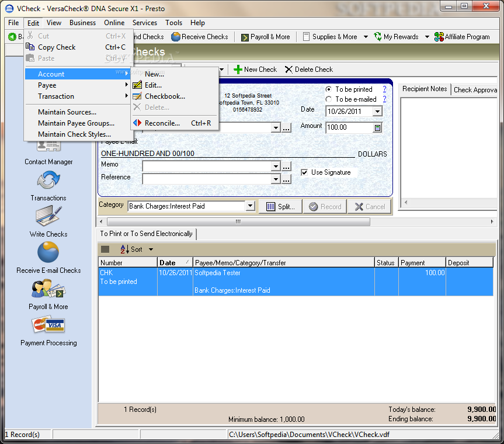Select Maintain Check Styles... menu item
The width and height of the screenshot is (504, 444).
click(x=75, y=134)
